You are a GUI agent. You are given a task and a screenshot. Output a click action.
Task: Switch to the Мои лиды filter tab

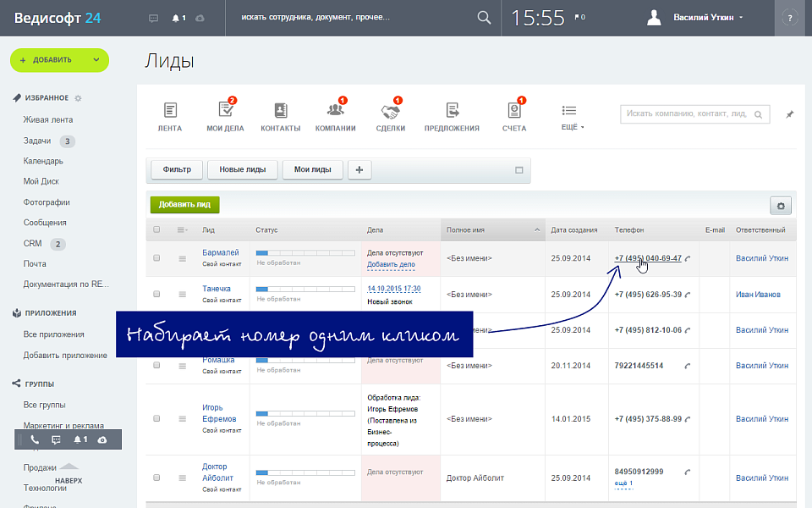pos(312,169)
